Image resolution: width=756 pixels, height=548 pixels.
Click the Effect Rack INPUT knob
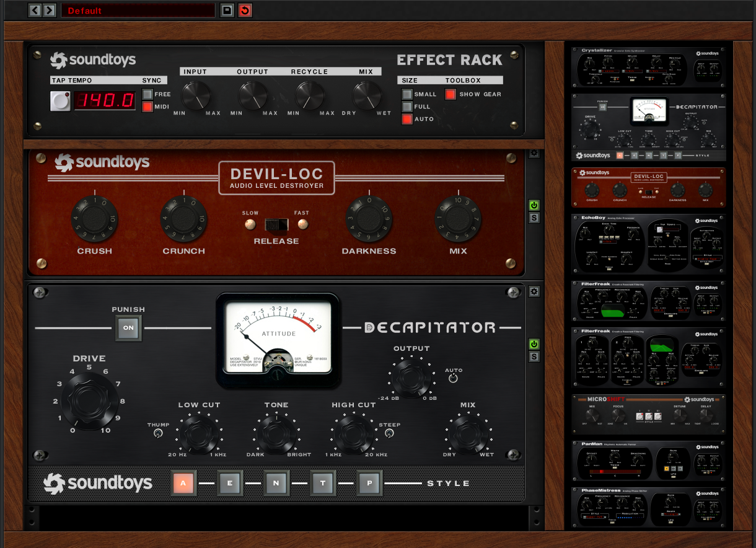coord(195,95)
